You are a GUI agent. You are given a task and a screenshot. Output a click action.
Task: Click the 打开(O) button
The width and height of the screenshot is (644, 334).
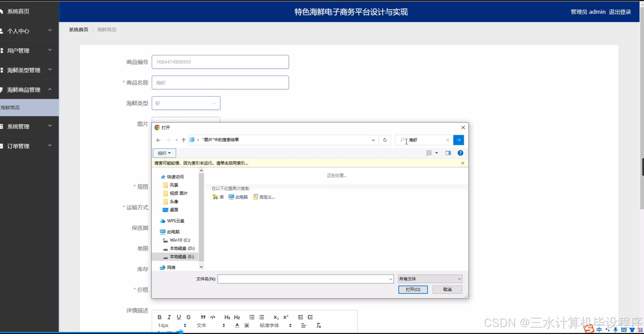click(413, 289)
